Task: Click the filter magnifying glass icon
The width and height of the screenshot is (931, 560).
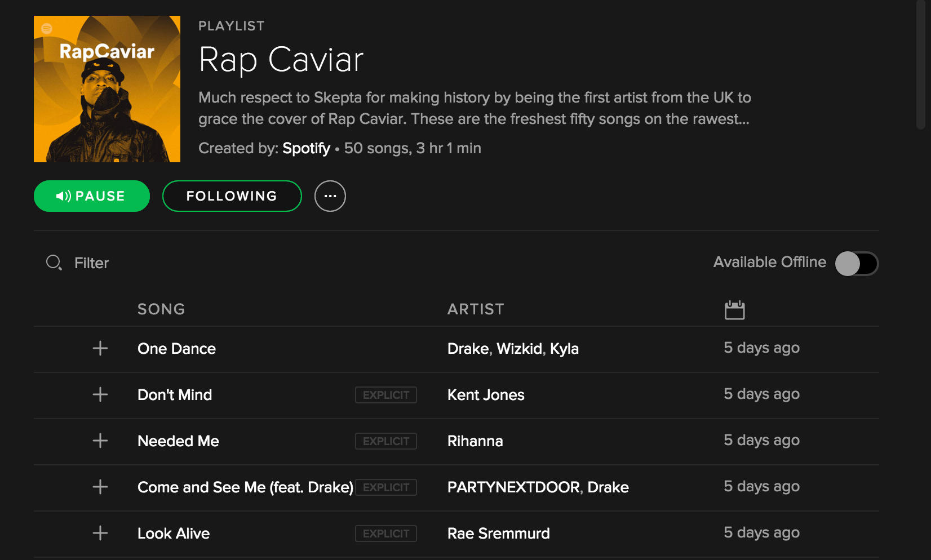Action: point(54,263)
